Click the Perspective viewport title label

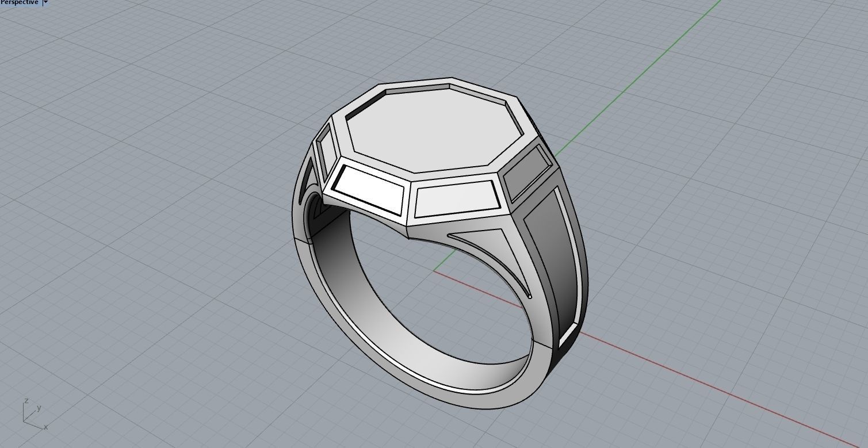click(20, 2)
